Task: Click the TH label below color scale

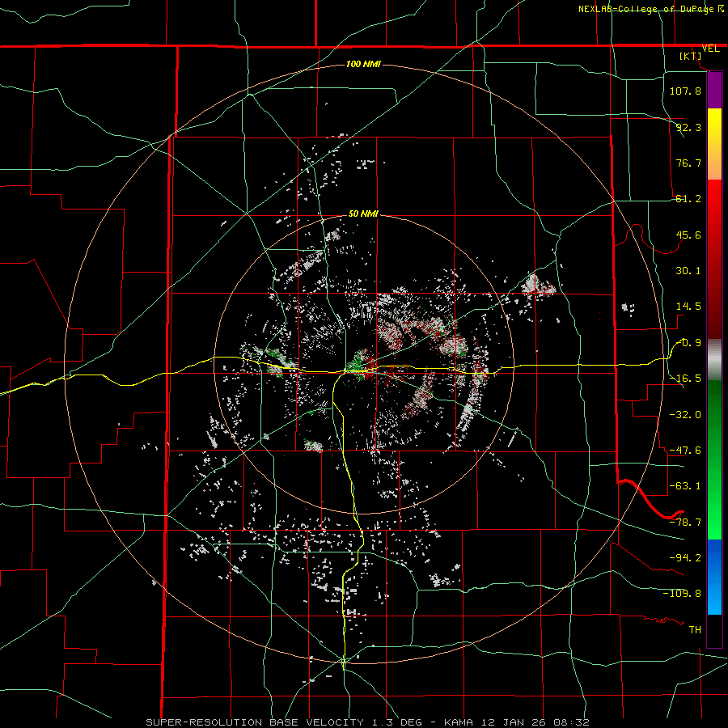Action: coord(695,630)
